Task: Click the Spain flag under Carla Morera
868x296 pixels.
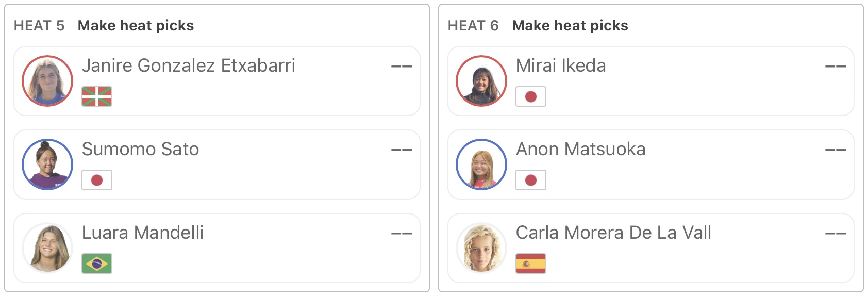Action: pyautogui.click(x=531, y=264)
